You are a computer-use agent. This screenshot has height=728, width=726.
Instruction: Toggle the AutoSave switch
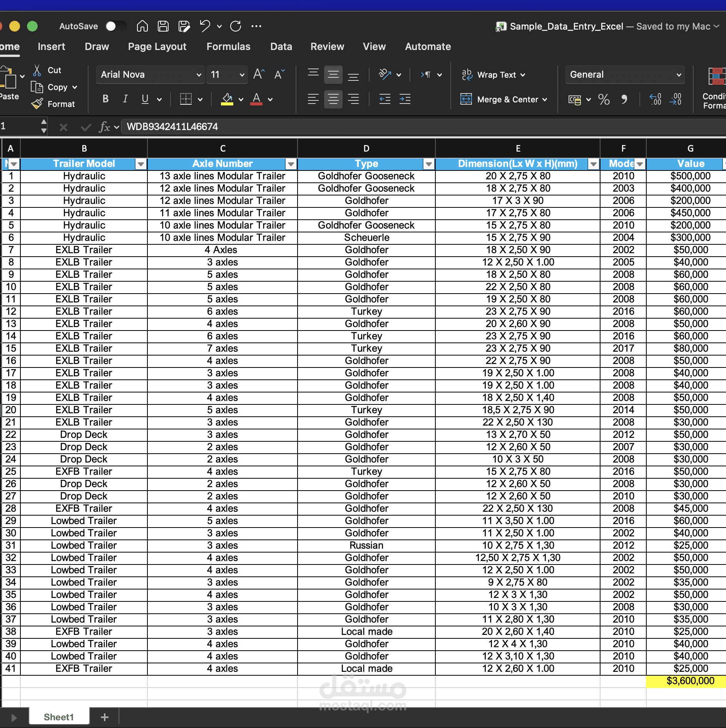(115, 26)
